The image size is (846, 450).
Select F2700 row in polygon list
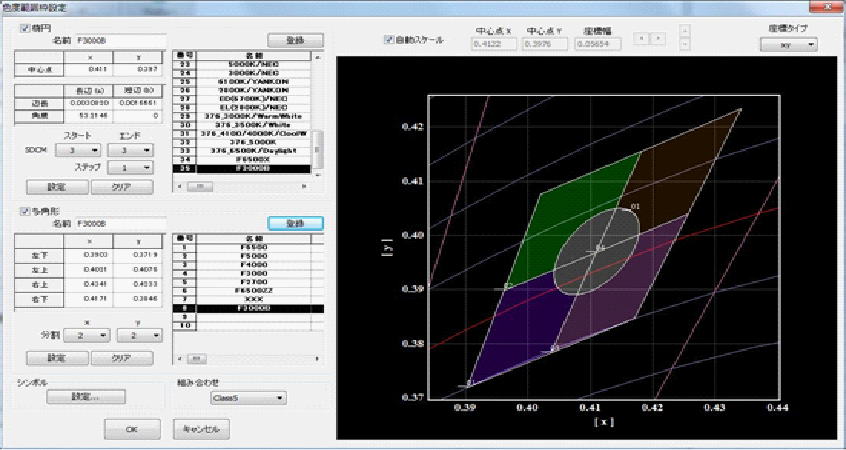click(248, 282)
